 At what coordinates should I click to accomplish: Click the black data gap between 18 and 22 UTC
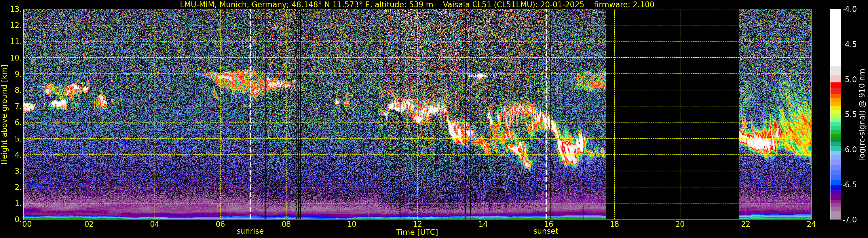673,114
